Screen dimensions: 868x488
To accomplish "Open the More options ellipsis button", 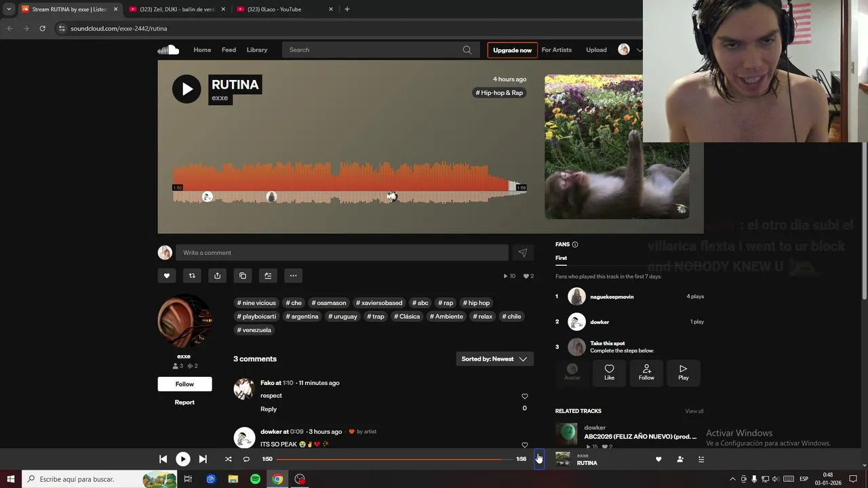I will coord(293,276).
